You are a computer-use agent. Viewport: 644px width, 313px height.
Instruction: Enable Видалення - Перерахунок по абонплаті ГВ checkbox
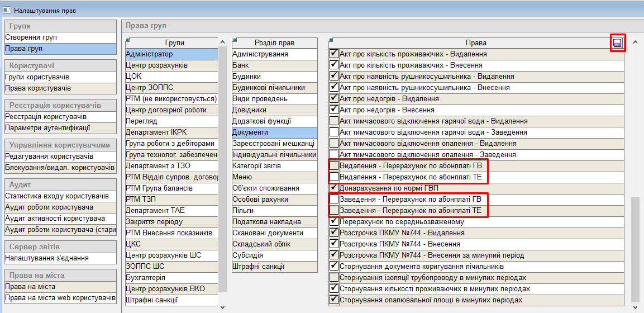(334, 166)
